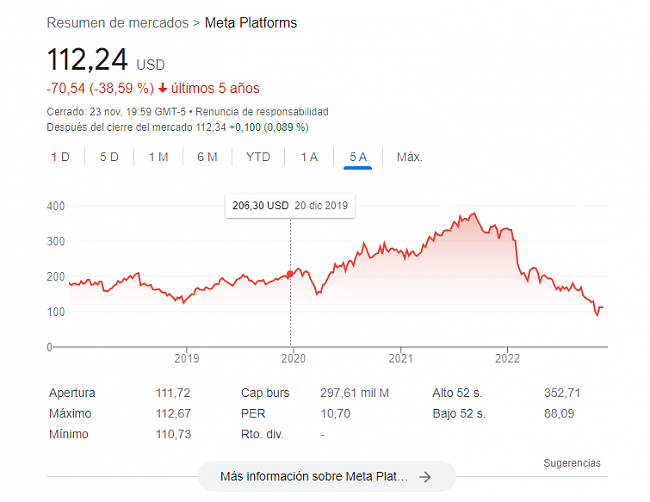
Task: Click the 100 y-axis label
Action: [x=56, y=312]
